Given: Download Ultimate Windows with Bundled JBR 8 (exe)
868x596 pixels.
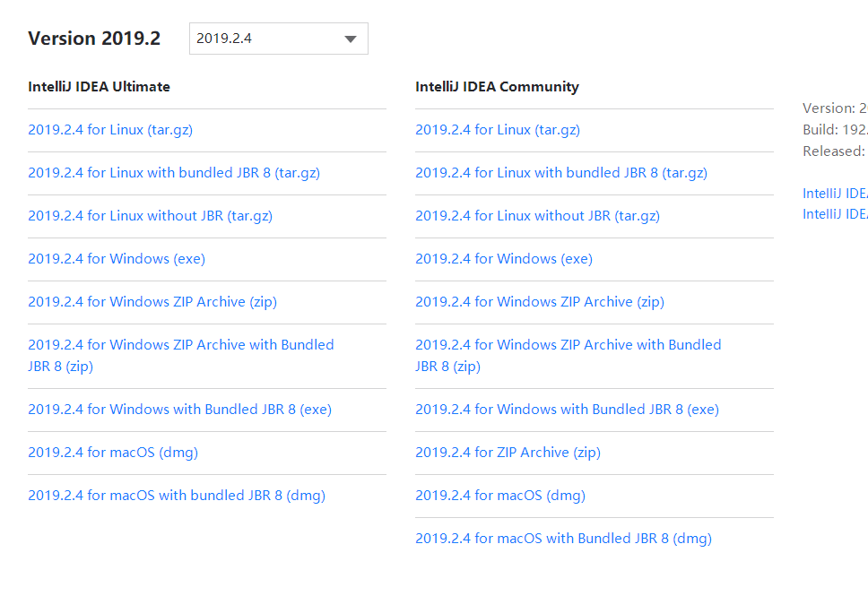Looking at the screenshot, I should 180,410.
